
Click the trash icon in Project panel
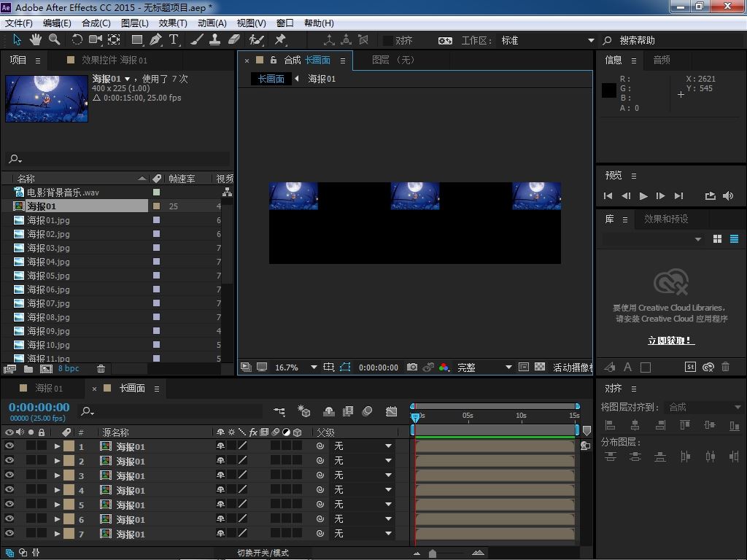101,368
